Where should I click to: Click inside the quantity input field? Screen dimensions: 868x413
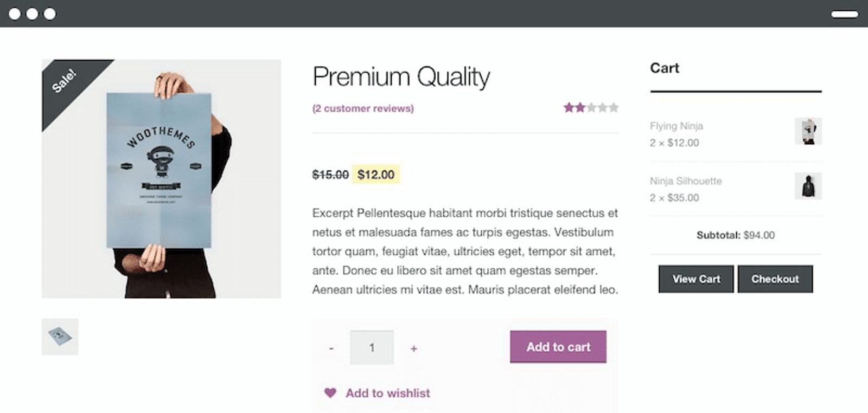click(x=372, y=347)
